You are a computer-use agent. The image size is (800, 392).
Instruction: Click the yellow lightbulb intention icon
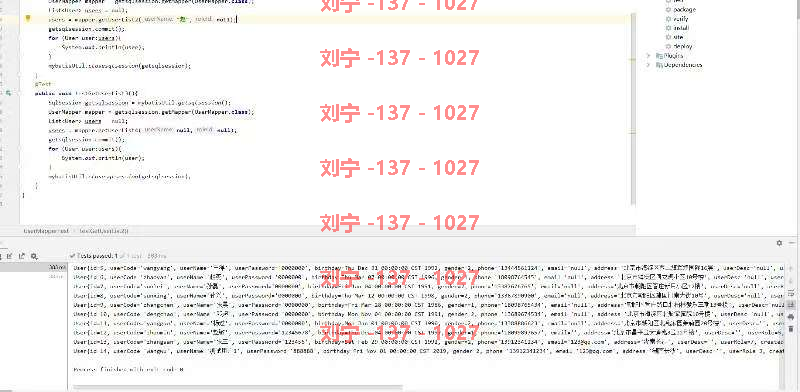(x=28, y=19)
